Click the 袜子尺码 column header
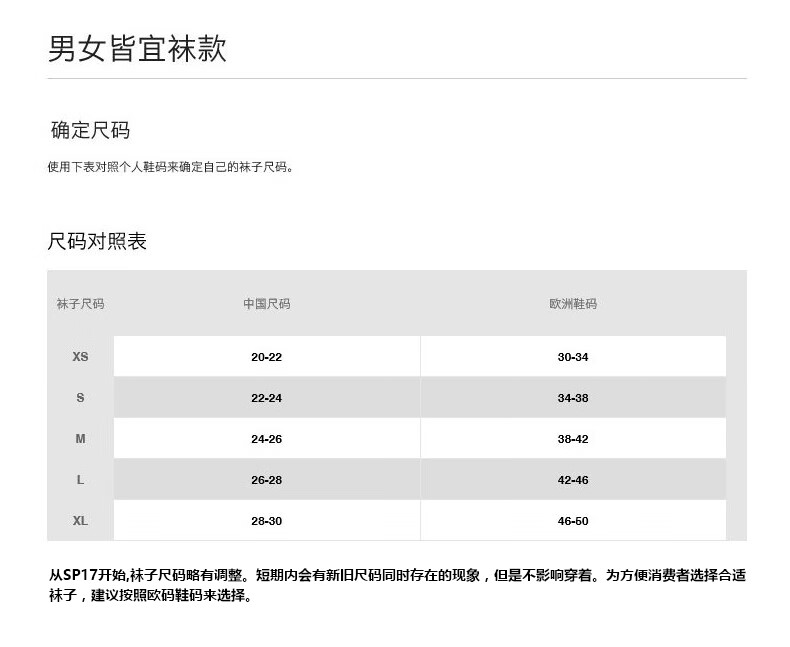This screenshot has width=790, height=647. (80, 303)
